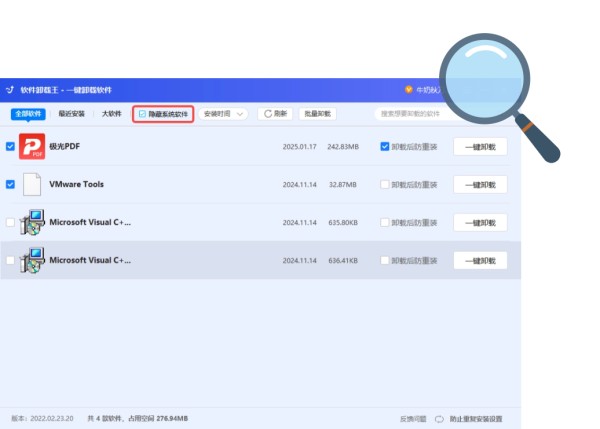
Task: Select the 636.41KB Microsoft Visual C++ row checkbox
Action: 10,260
